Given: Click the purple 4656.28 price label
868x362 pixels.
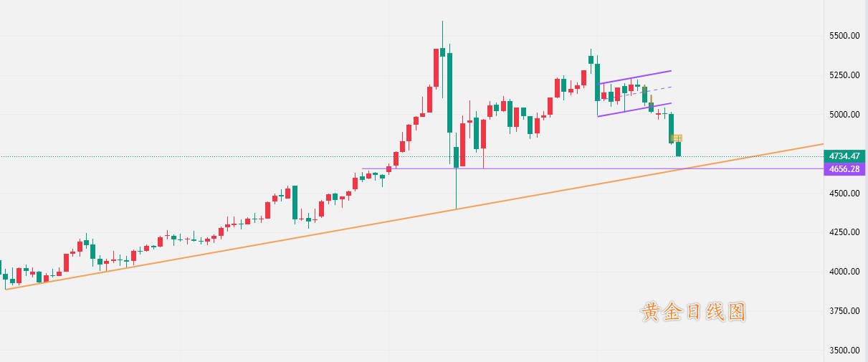Looking at the screenshot, I should point(845,169).
